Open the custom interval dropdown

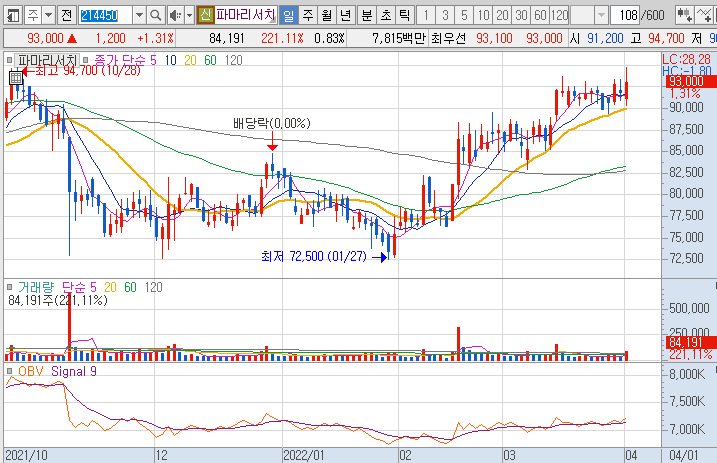click(x=602, y=16)
